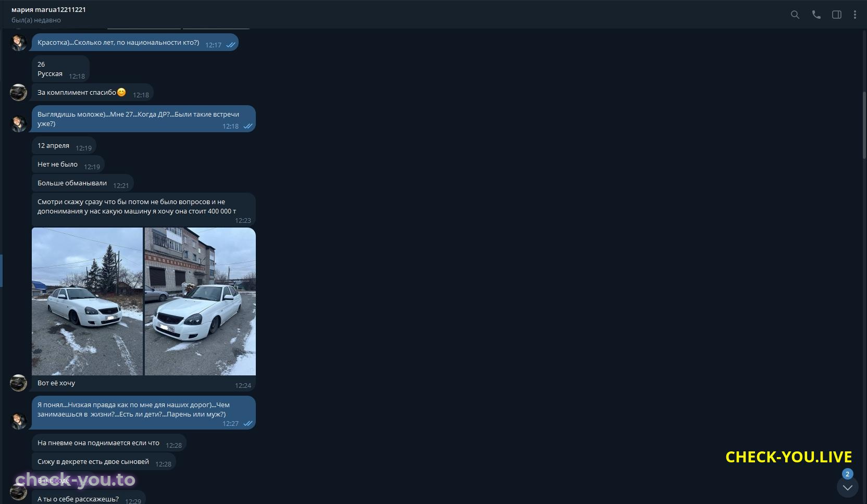This screenshot has height=504, width=867.
Task: Click read checkmarks on 12:18 outgoing message
Action: (248, 127)
